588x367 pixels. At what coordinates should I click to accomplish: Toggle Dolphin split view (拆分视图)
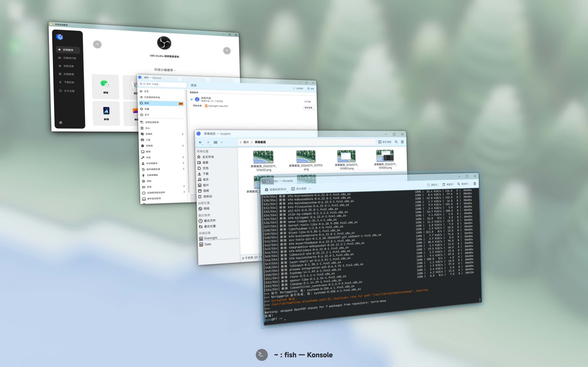tap(385, 142)
